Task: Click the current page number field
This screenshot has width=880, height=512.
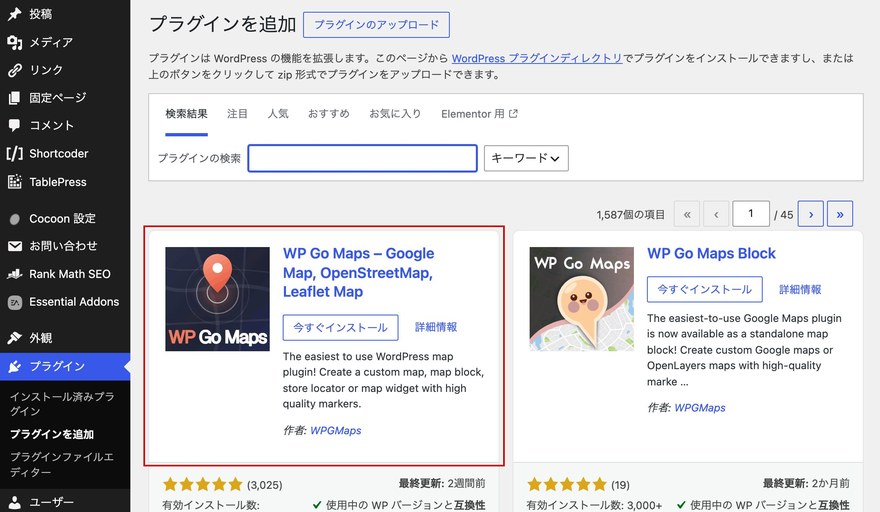Action: (x=750, y=214)
